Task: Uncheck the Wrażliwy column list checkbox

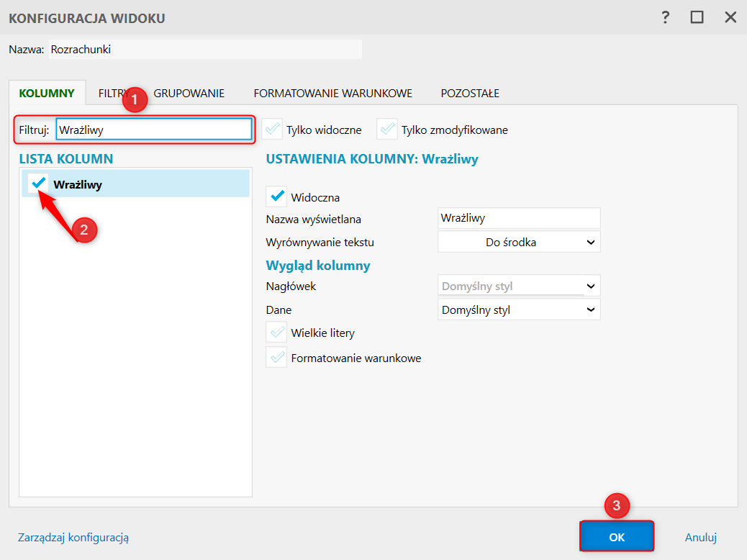Action: tap(39, 184)
